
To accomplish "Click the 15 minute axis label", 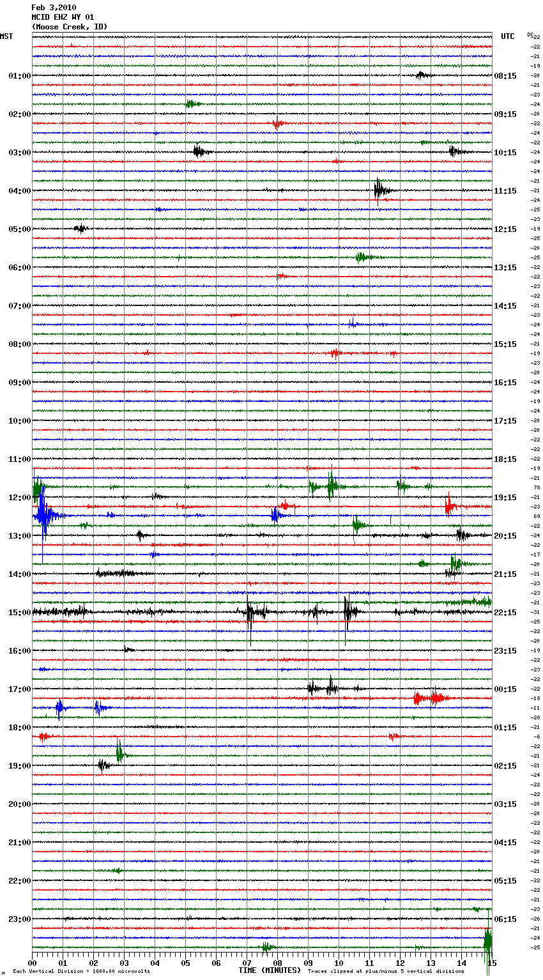I will click(492, 963).
